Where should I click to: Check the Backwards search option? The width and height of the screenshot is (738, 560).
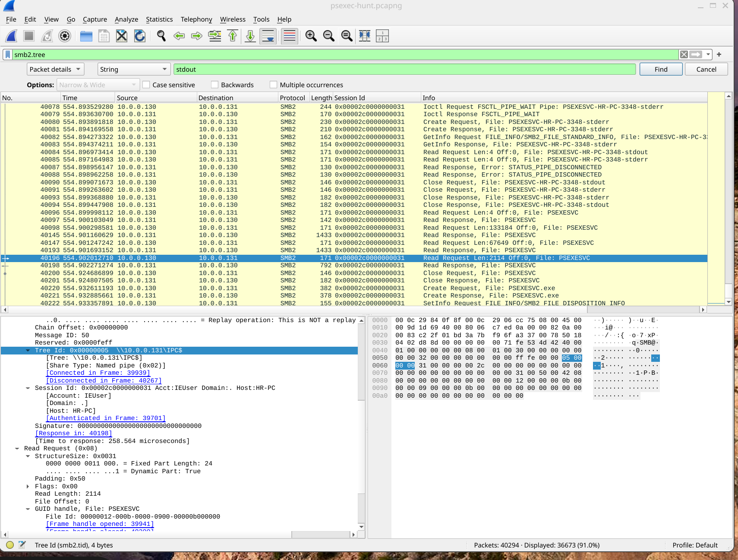(x=214, y=85)
